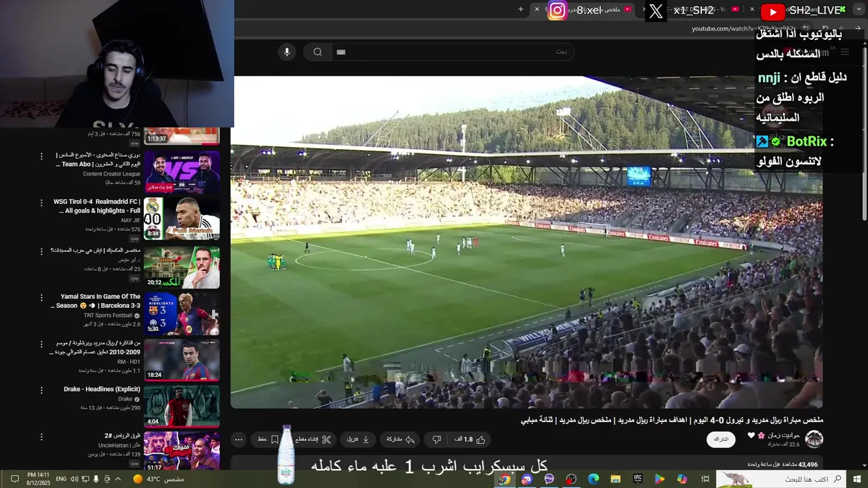Click the football video player
868x488 pixels.
pos(527,242)
